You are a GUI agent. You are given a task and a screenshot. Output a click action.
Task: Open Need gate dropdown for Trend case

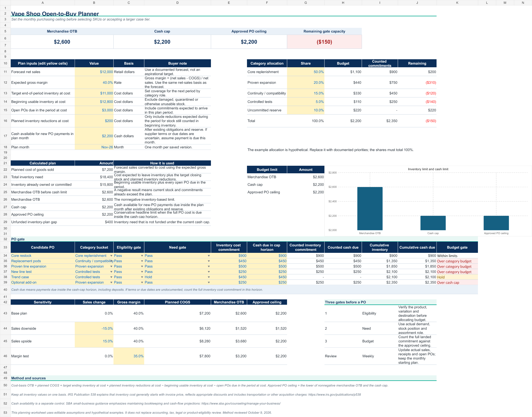[x=209, y=277]
